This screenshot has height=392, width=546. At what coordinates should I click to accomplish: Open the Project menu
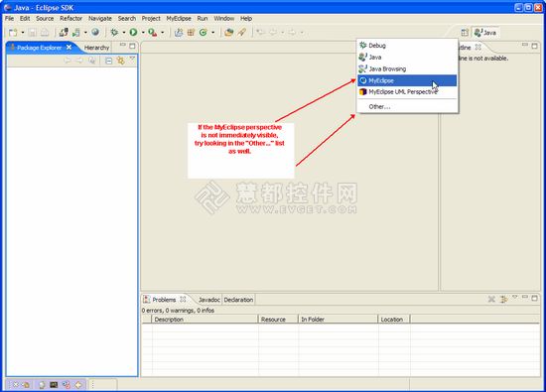tap(151, 19)
